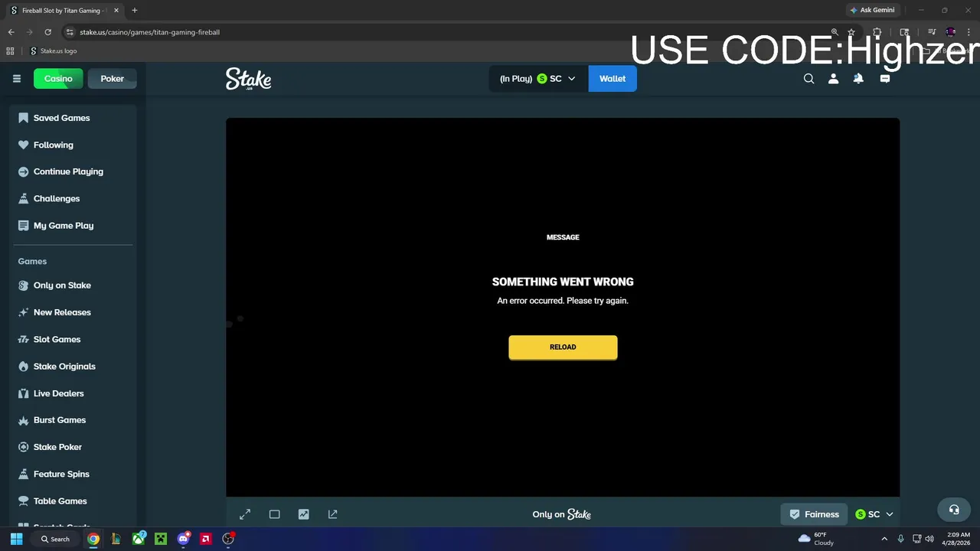Open Chrome apps grid icon
This screenshot has width=980, height=551.
10,51
